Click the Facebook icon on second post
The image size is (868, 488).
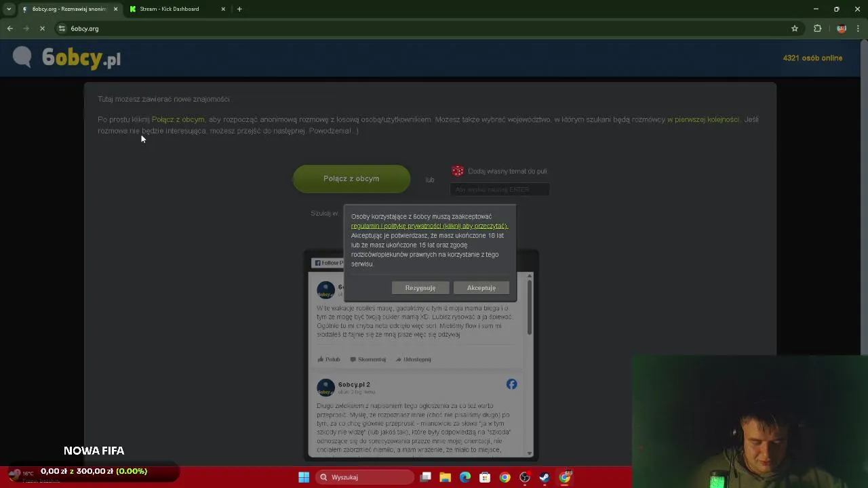coord(511,384)
